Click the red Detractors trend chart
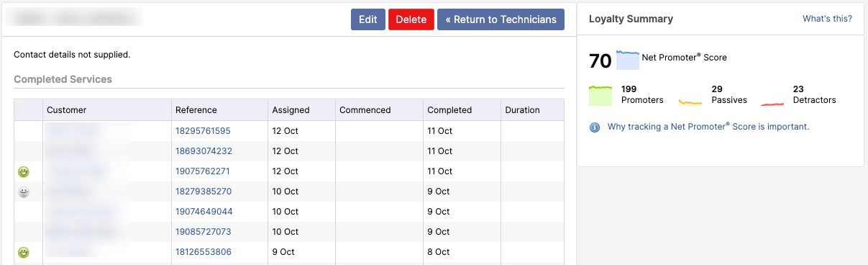868x265 pixels. tap(772, 104)
